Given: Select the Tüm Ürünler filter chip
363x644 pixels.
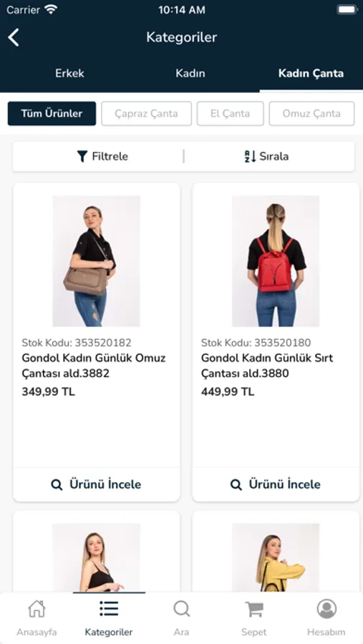Looking at the screenshot, I should 52,114.
